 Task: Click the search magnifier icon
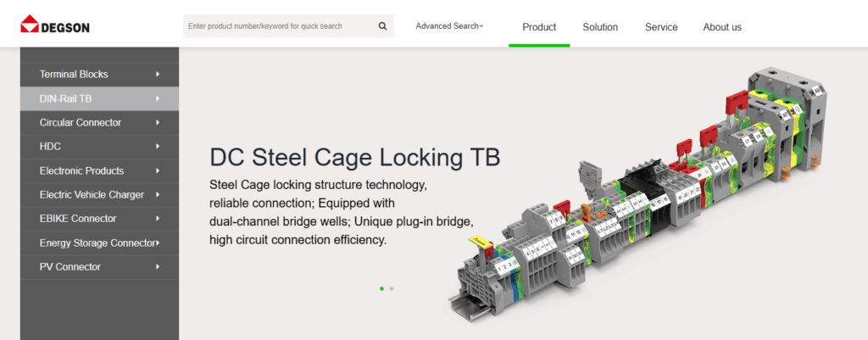point(382,26)
